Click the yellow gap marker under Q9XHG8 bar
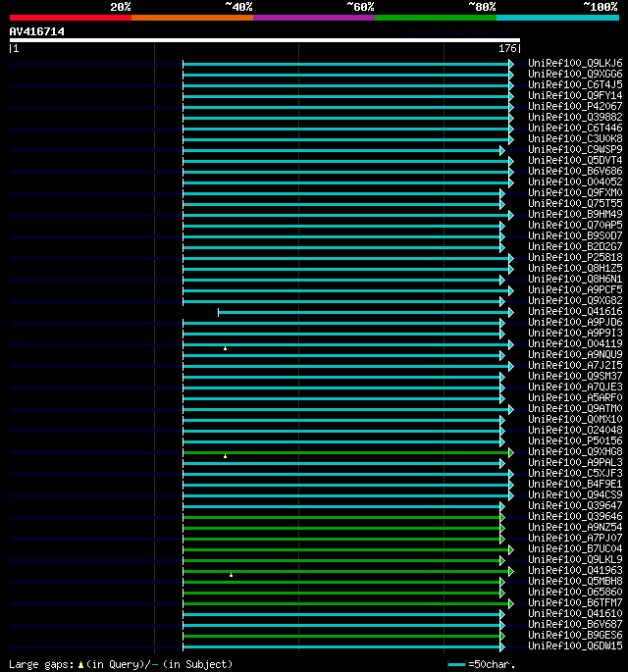This screenshot has width=628, height=672. [x=225, y=456]
